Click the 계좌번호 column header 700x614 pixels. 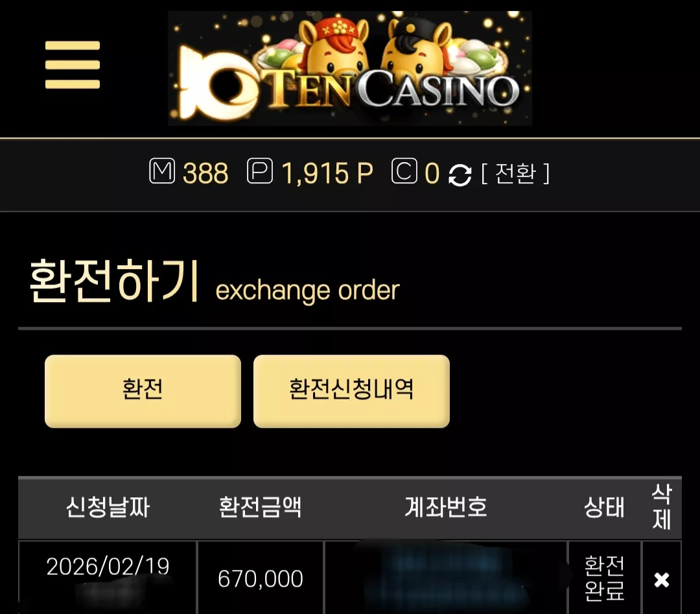[446, 507]
